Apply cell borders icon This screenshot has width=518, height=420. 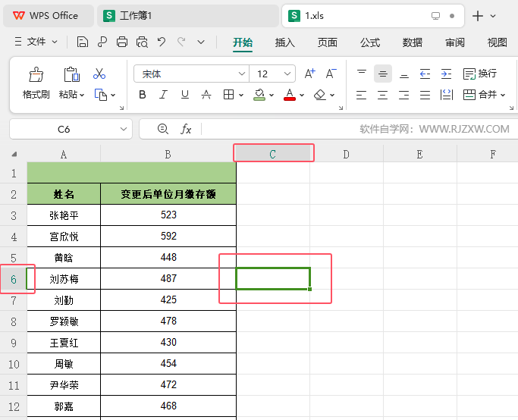click(x=228, y=95)
